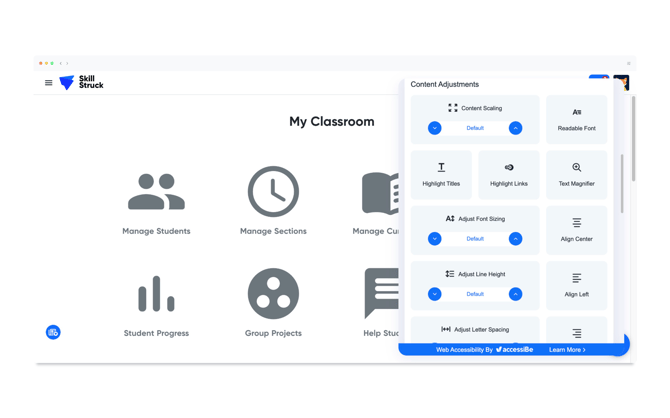
Task: Click the round blue accessibility widget button
Action: click(x=53, y=332)
